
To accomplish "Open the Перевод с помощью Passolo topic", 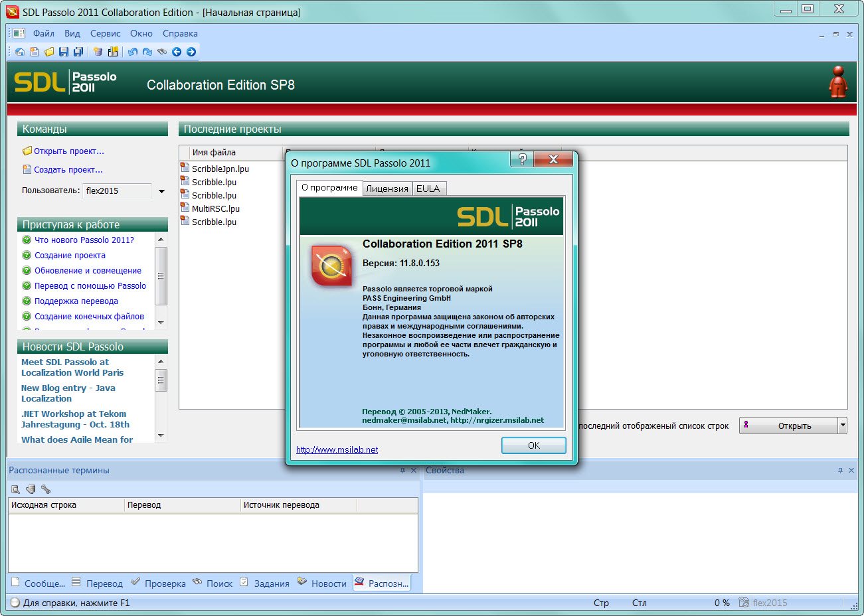I will click(x=90, y=285).
